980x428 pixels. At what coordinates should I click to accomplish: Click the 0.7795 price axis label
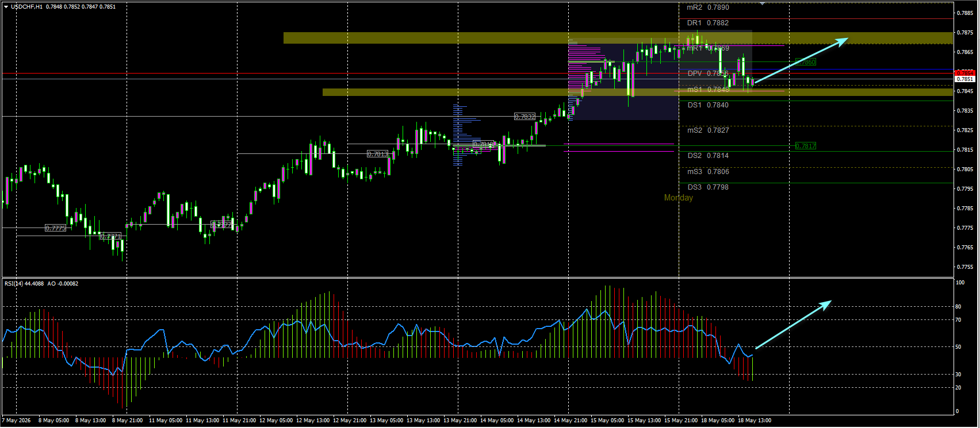pyautogui.click(x=964, y=189)
